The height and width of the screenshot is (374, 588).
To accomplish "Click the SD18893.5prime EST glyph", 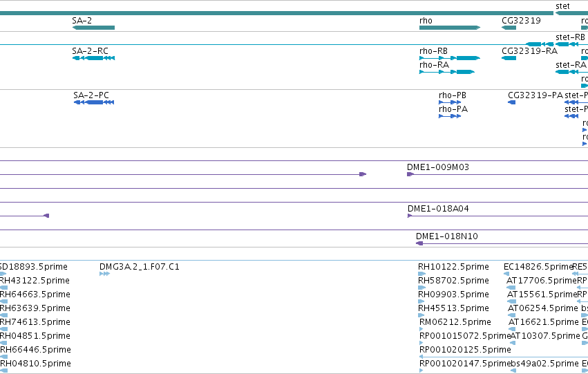I will tap(3, 274).
